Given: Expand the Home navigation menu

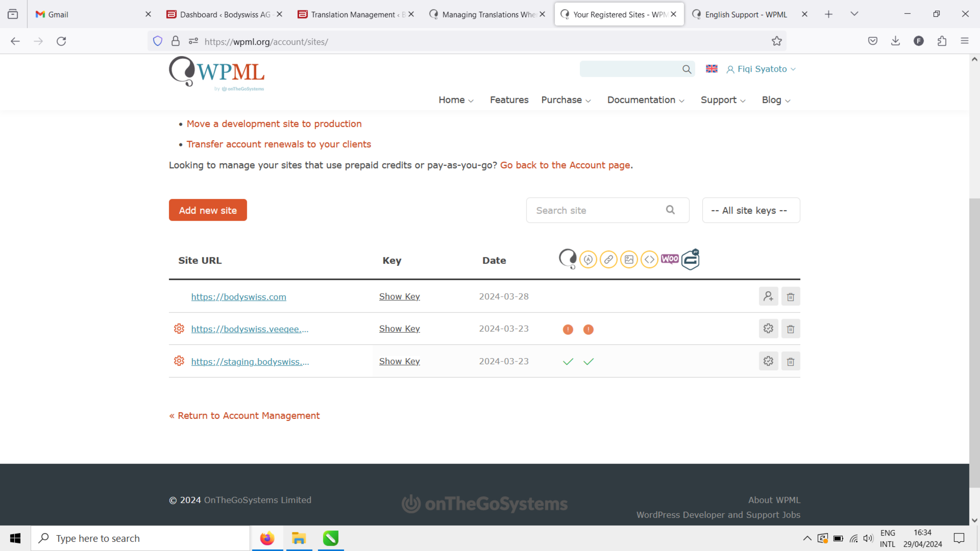Looking at the screenshot, I should (456, 100).
